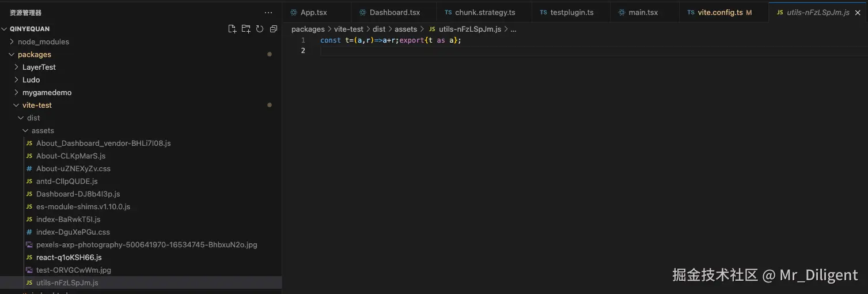868x294 pixels.
Task: Open explorer more actions ellipsis menu
Action: (x=268, y=13)
